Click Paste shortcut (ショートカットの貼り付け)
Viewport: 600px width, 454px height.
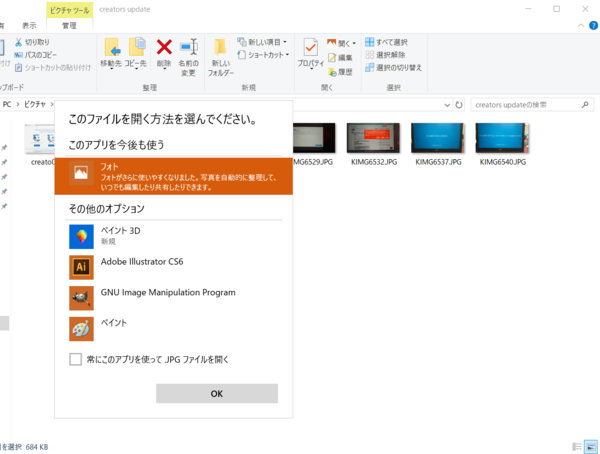[x=53, y=68]
